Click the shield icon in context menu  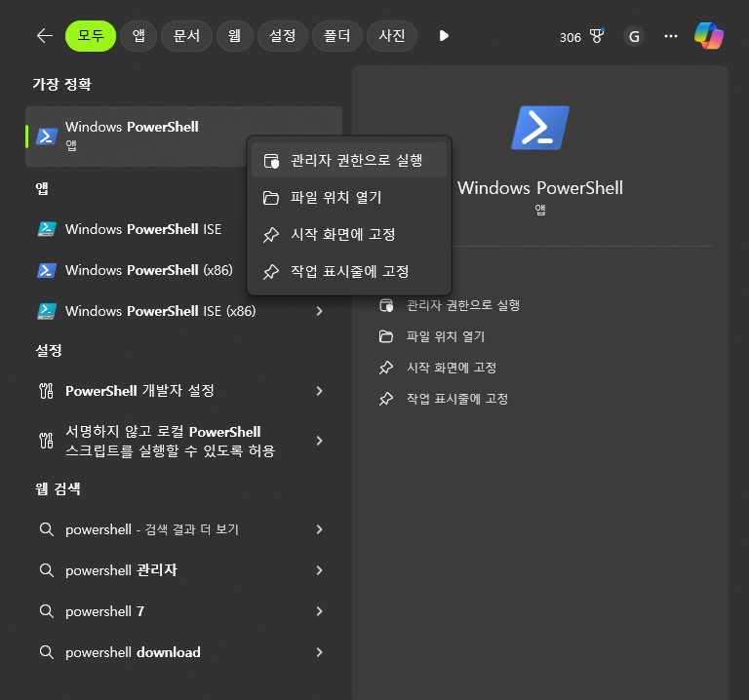271,161
